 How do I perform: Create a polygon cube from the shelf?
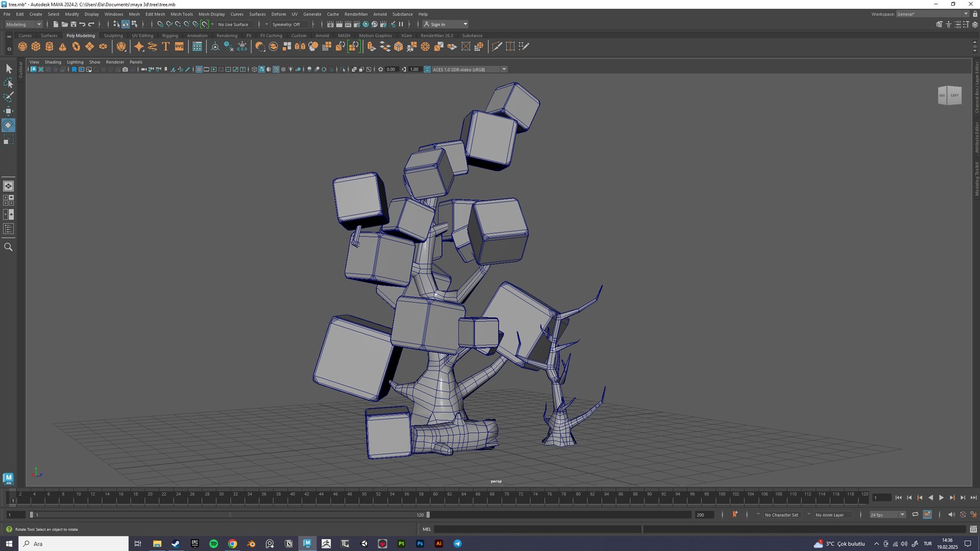pyautogui.click(x=36, y=47)
